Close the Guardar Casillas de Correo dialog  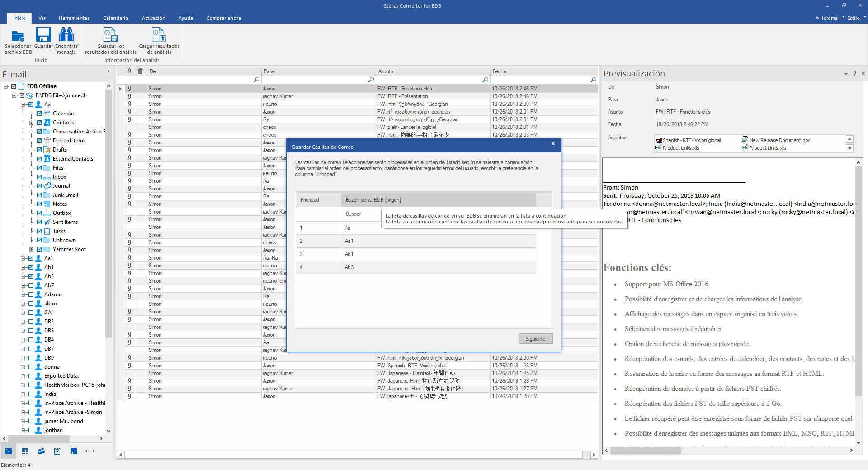pyautogui.click(x=553, y=144)
